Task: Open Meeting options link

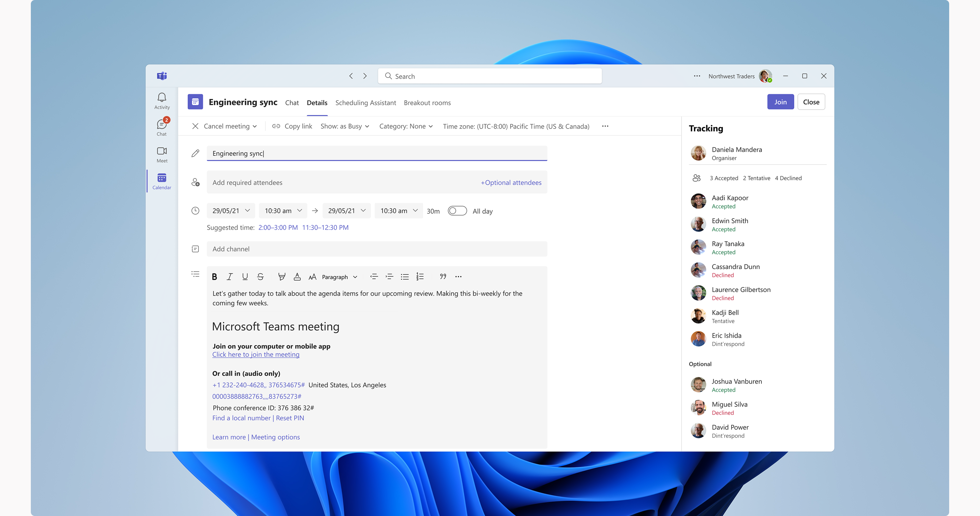Action: click(276, 437)
